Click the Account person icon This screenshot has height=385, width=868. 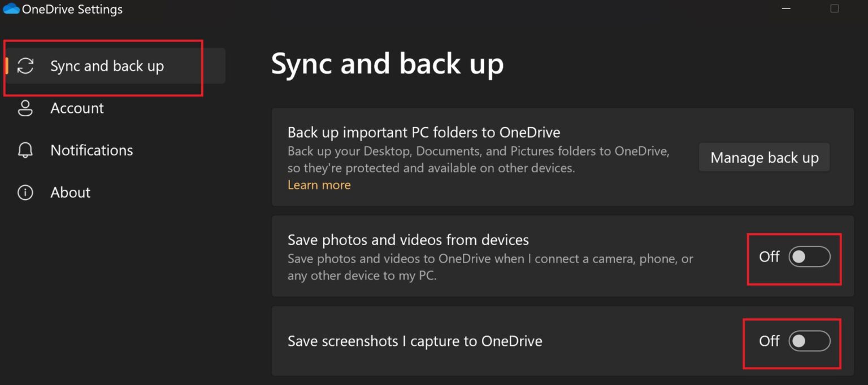pyautogui.click(x=25, y=108)
